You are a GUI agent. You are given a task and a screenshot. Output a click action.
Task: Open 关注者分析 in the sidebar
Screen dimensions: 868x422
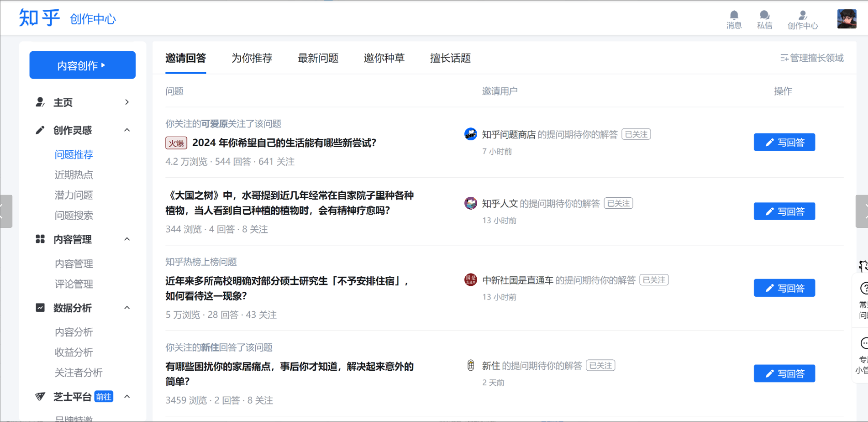tap(79, 372)
